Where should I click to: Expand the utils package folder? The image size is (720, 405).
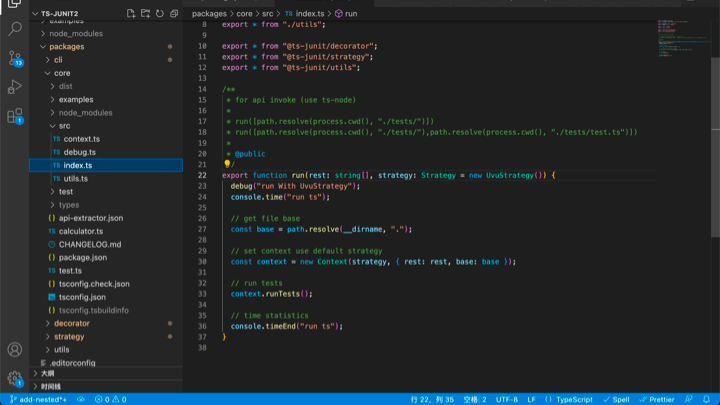[x=106, y=350]
